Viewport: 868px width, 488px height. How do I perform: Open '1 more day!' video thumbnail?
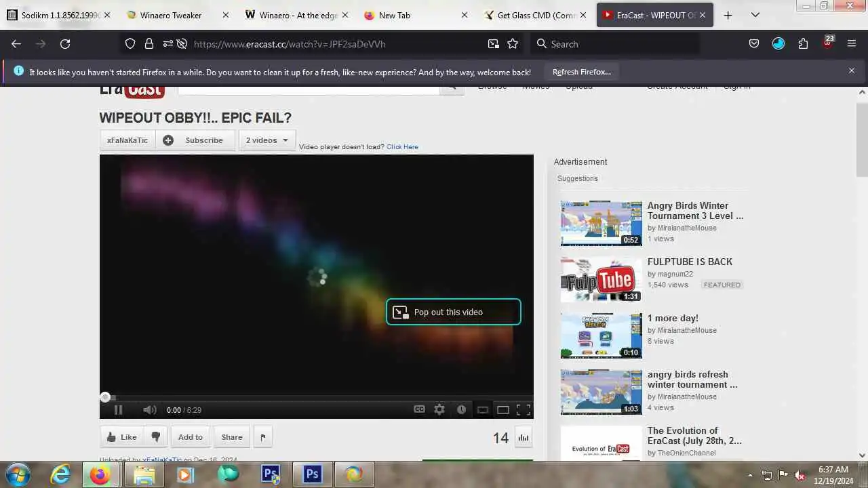point(601,335)
